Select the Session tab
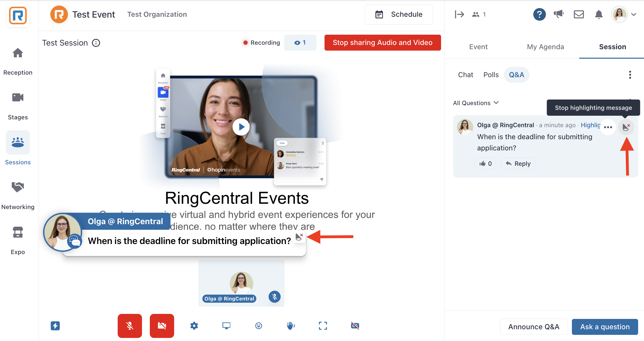The width and height of the screenshot is (644, 341). [x=612, y=47]
